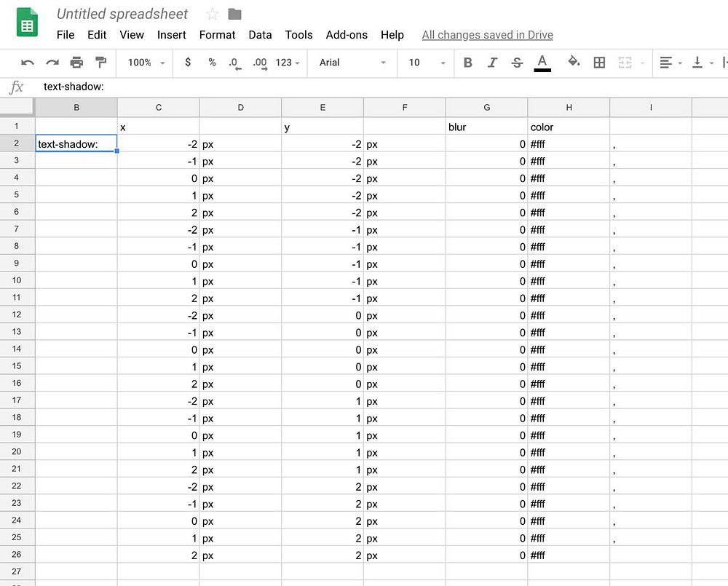Open the Arial font dropdown
The height and width of the screenshot is (586, 728).
[352, 62]
